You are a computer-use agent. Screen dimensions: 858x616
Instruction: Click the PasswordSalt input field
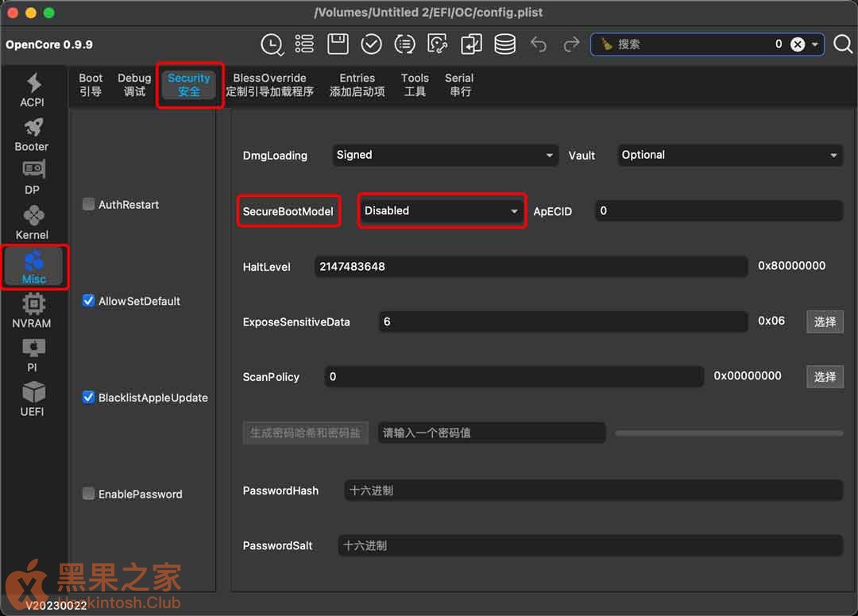pos(590,545)
